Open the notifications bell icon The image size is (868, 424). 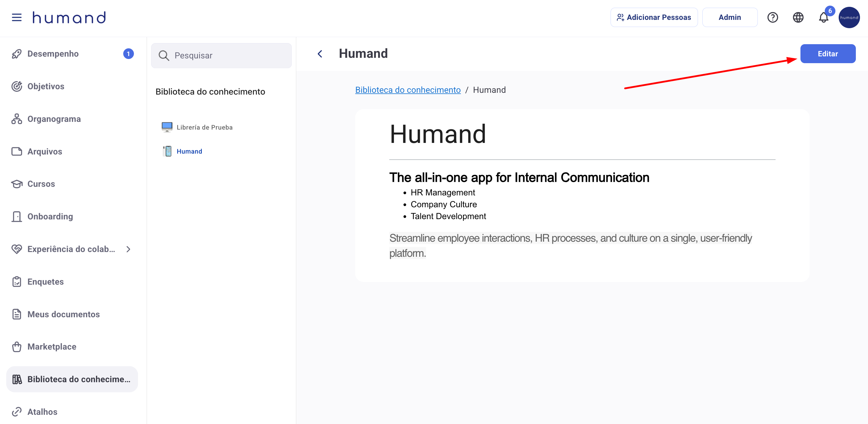click(823, 17)
